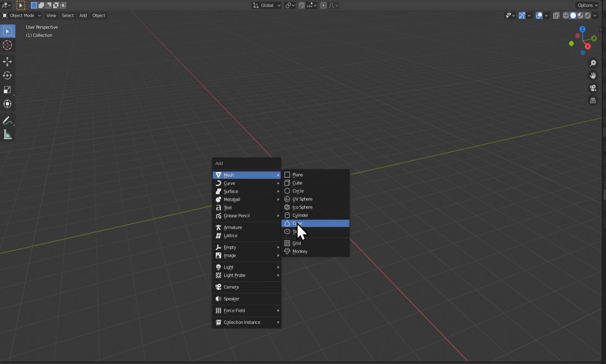Open the Select menu
Image resolution: width=606 pixels, height=364 pixels.
(68, 15)
